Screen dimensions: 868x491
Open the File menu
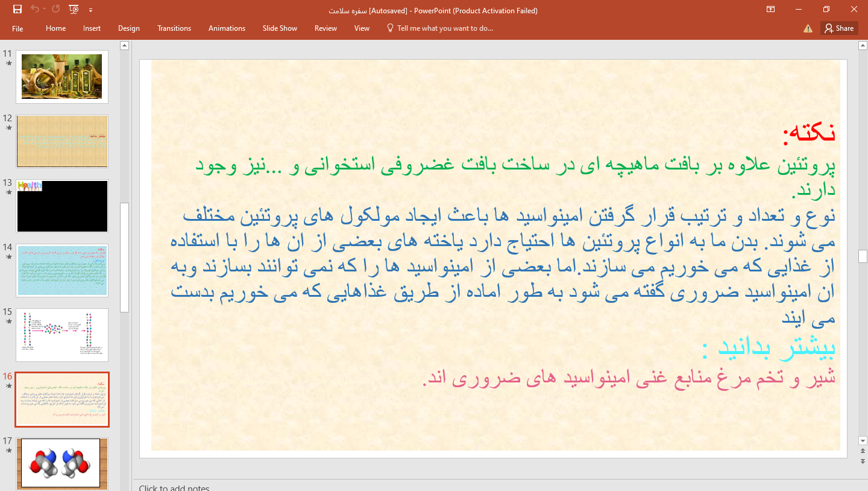[17, 28]
